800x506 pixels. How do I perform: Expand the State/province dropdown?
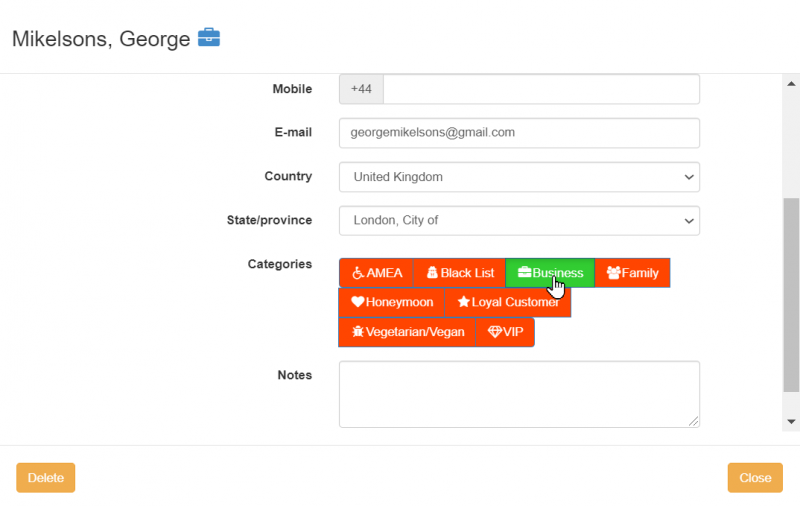(x=518, y=220)
